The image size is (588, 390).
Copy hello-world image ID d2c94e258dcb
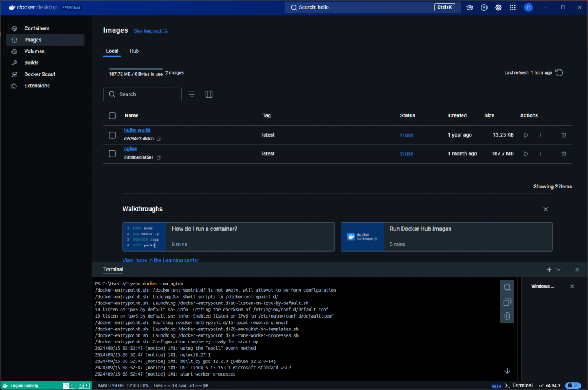click(158, 139)
